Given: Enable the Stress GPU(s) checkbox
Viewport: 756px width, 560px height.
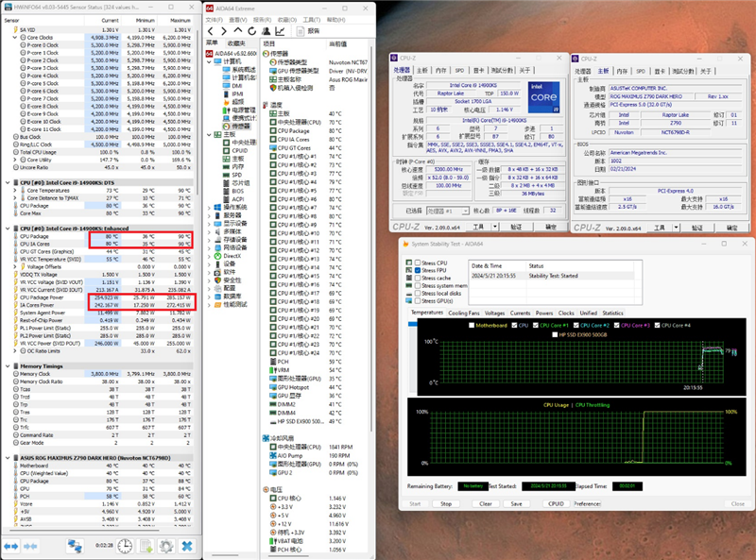Looking at the screenshot, I should click(x=418, y=300).
